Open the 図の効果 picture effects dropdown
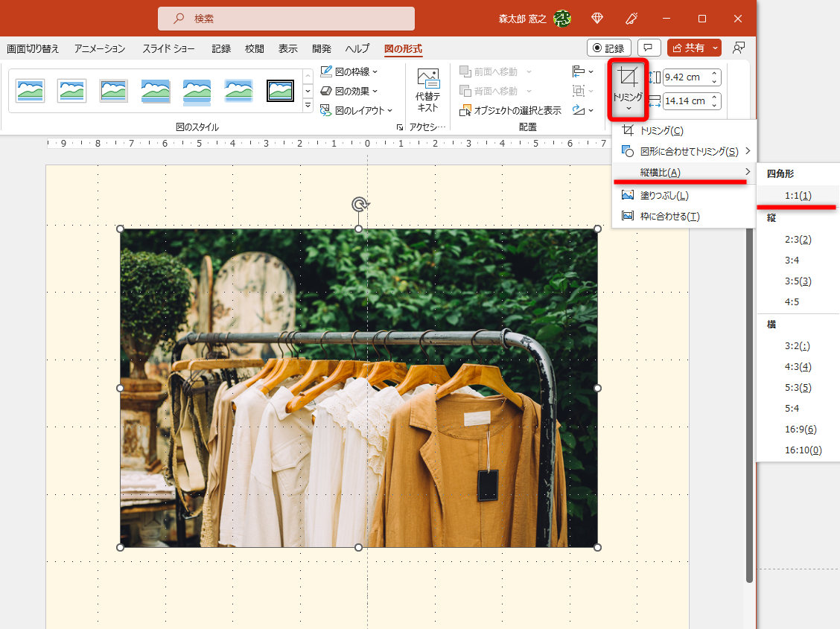This screenshot has height=629, width=840. tap(349, 91)
